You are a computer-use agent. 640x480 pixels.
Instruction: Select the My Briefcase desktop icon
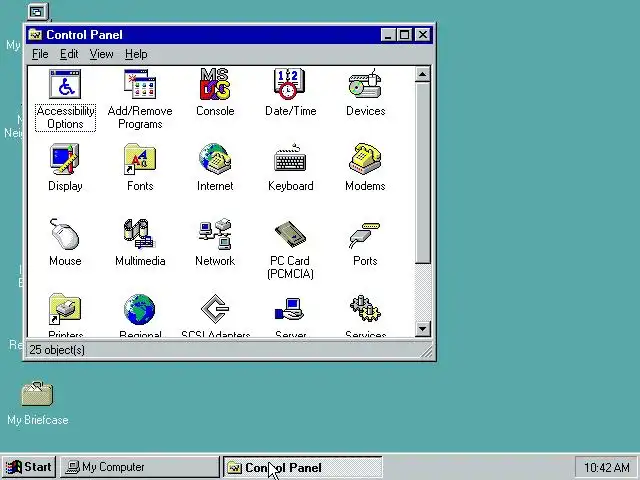click(37, 394)
